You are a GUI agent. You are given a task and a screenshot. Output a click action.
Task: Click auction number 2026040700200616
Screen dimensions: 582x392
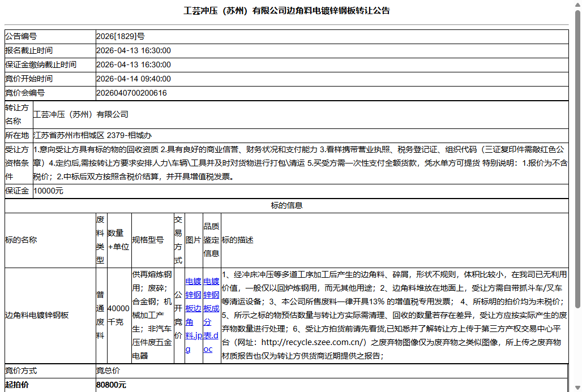[x=131, y=93]
